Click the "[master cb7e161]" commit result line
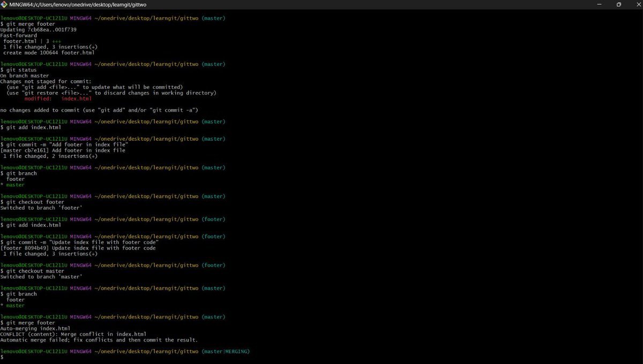The height and width of the screenshot is (364, 643). 63,150
